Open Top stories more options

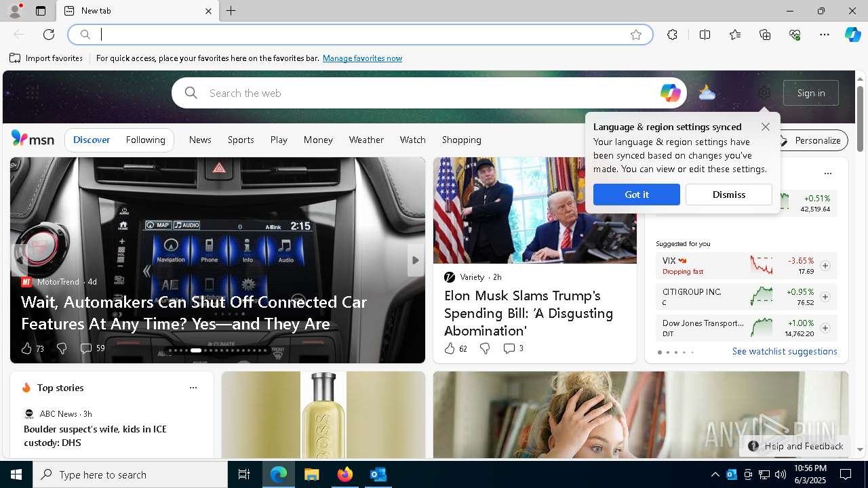pyautogui.click(x=193, y=388)
